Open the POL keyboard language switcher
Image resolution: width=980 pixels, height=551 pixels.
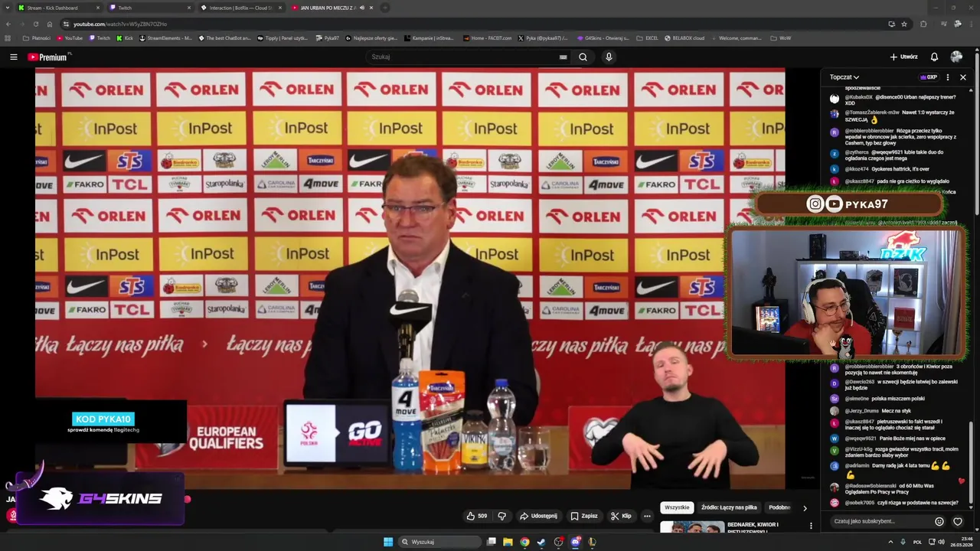(x=917, y=542)
